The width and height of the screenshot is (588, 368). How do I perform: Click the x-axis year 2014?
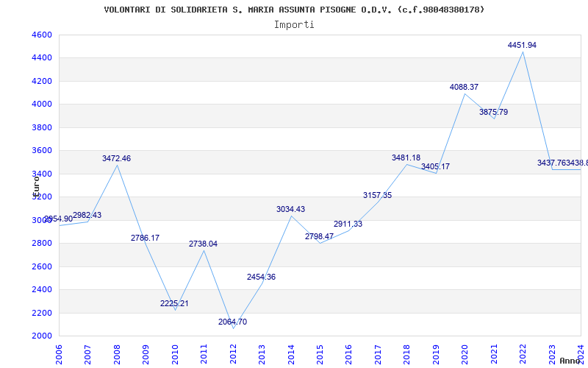(291, 354)
